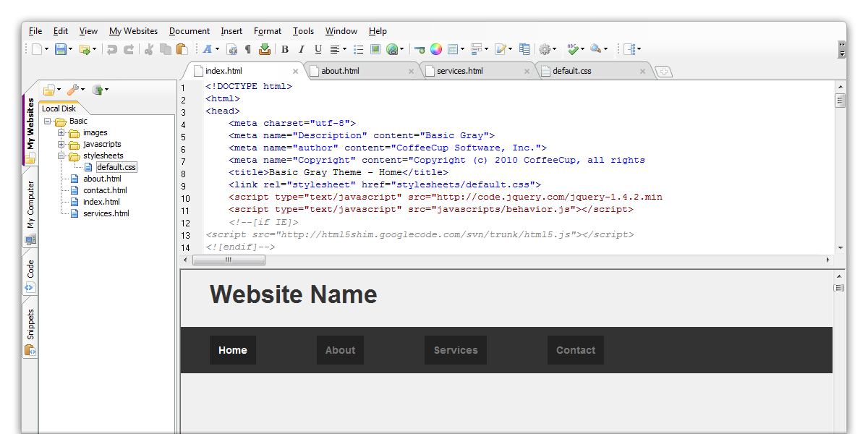
Task: Open the My Websites menu
Action: [133, 31]
